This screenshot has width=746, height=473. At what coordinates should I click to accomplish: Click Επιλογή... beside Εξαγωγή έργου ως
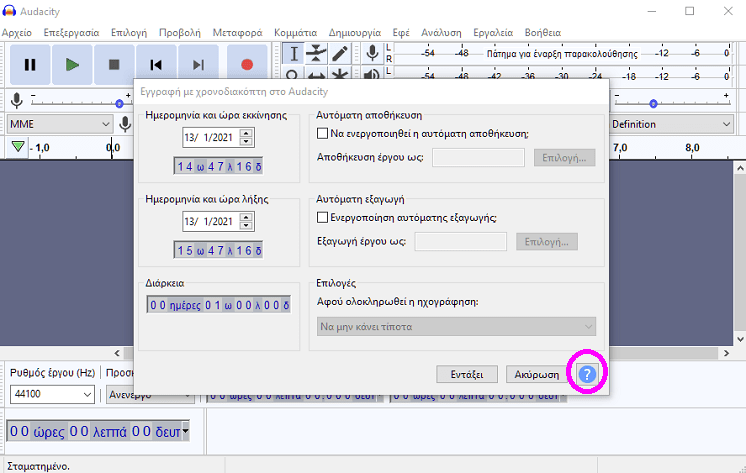tap(547, 242)
